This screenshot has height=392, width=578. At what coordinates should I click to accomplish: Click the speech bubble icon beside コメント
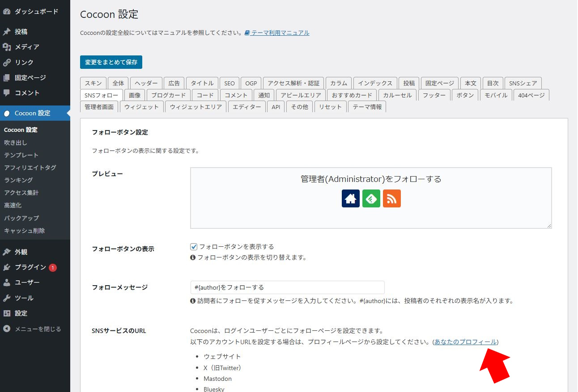[7, 93]
